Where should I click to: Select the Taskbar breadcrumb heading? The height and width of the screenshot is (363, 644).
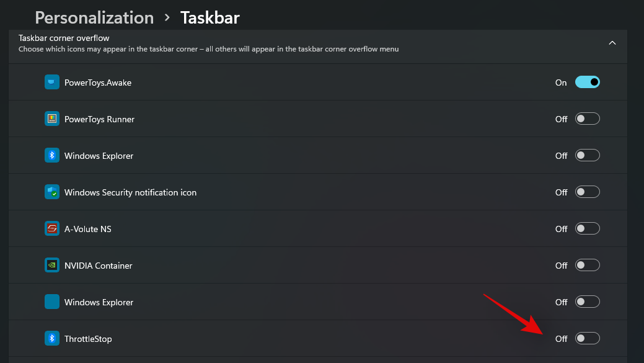(x=210, y=17)
